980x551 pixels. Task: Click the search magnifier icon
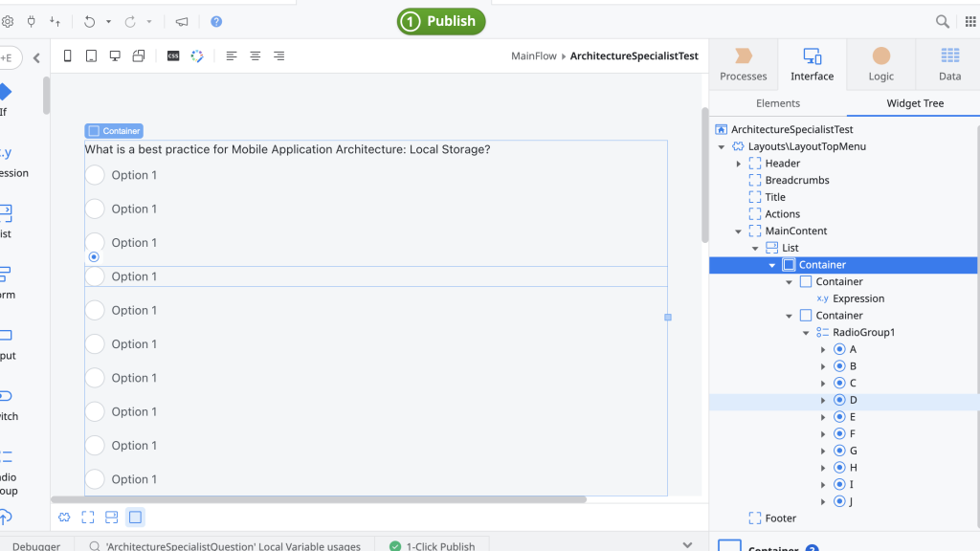943,21
